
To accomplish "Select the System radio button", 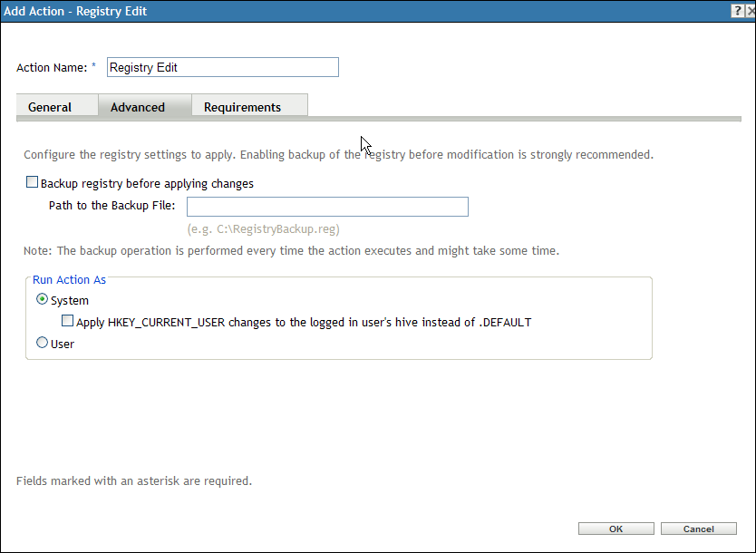I will pos(42,299).
